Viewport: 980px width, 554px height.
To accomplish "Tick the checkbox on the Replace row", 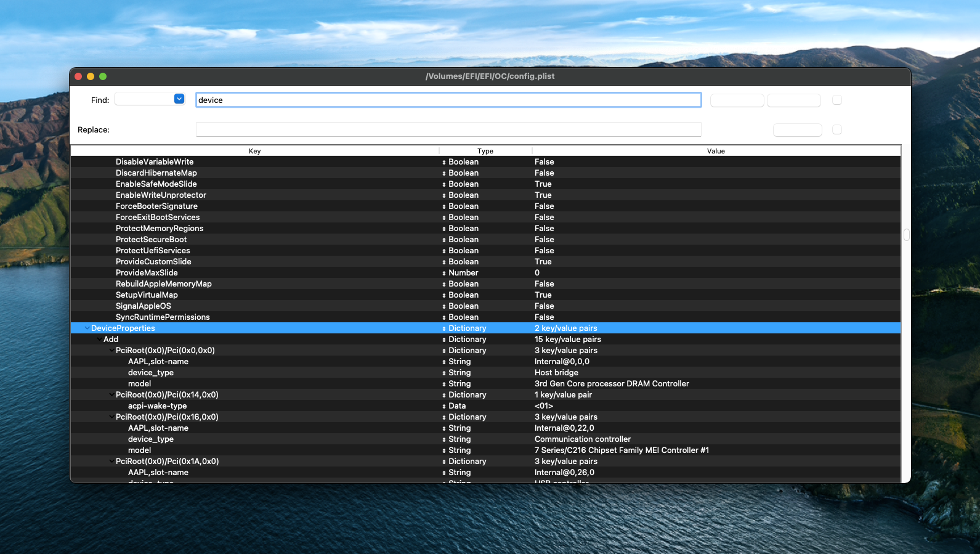I will pyautogui.click(x=836, y=129).
